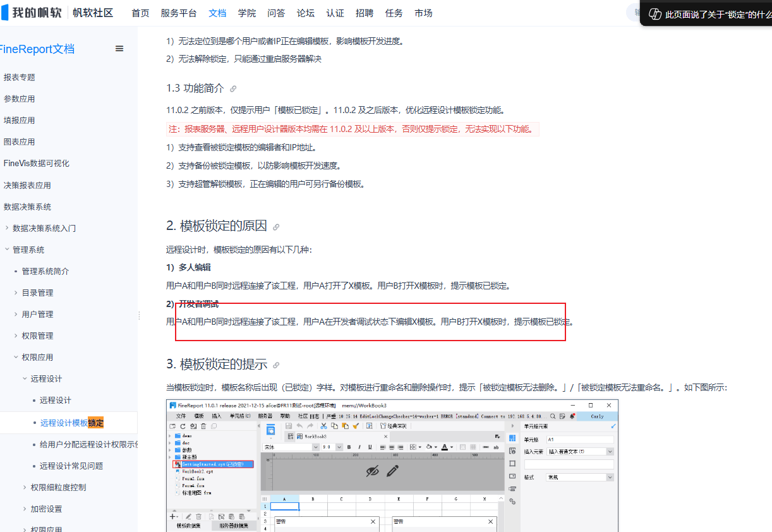Select 数据决策系统 in the sidebar
Screen dimensions: 772x532
click(x=27, y=207)
